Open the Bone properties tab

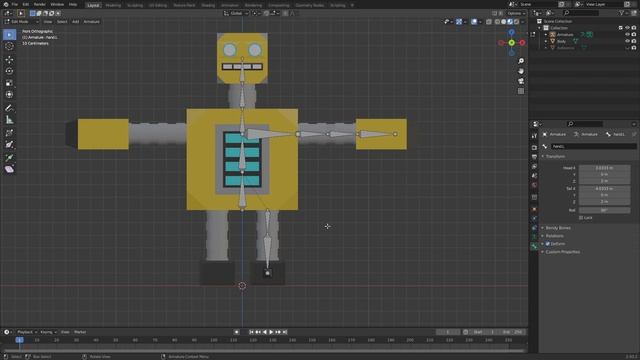534,246
